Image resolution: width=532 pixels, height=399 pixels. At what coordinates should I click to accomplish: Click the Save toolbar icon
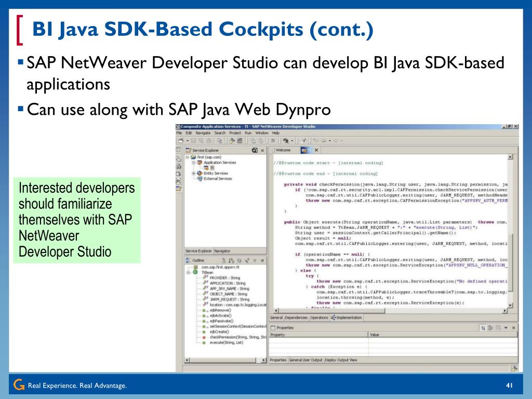point(193,140)
